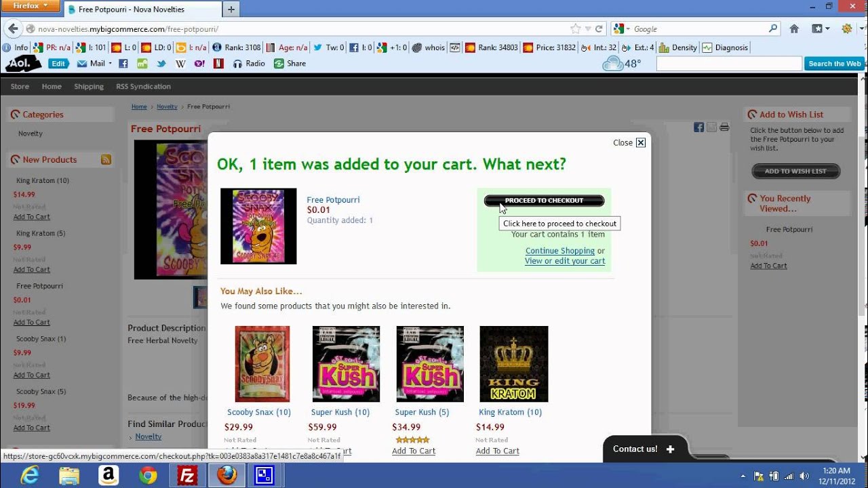
Task: Add Super Kush (5) to cart
Action: point(414,451)
